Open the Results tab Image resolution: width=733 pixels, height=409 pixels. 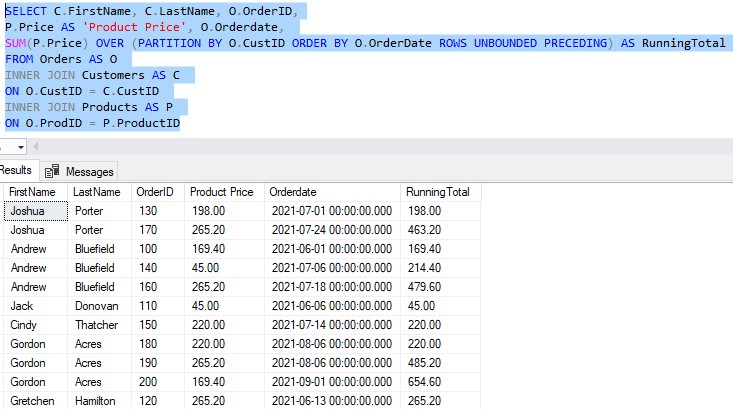[18, 170]
